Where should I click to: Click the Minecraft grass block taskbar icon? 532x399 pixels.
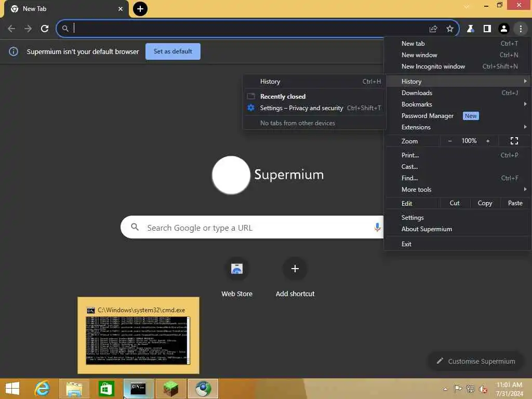pos(170,389)
